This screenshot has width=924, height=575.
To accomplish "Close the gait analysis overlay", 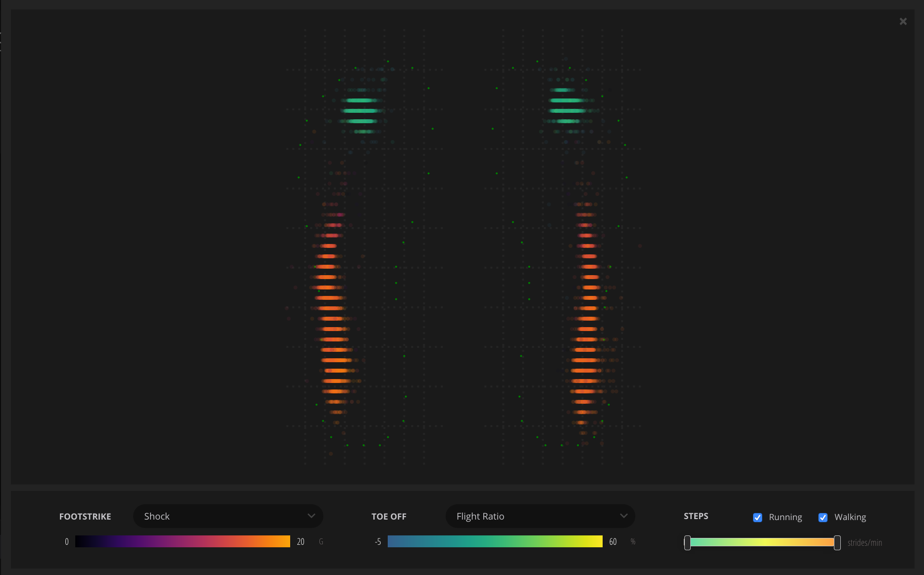I will point(903,21).
